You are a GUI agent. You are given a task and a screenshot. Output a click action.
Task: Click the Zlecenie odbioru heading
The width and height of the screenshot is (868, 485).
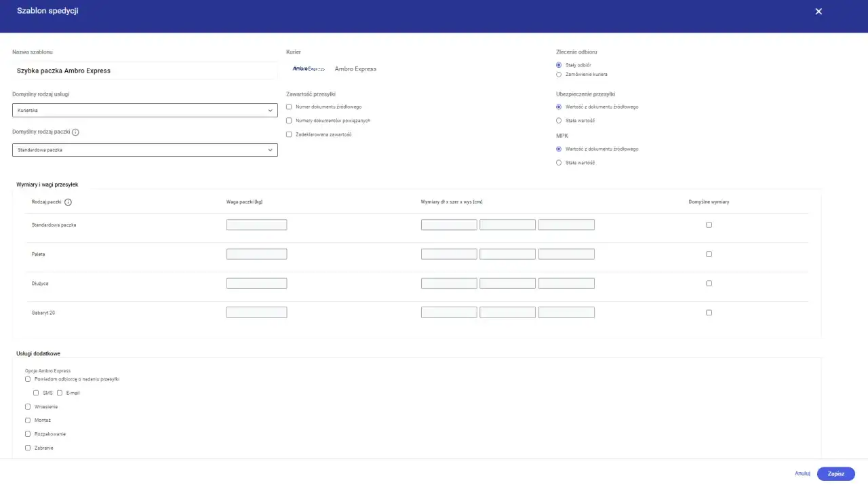576,52
